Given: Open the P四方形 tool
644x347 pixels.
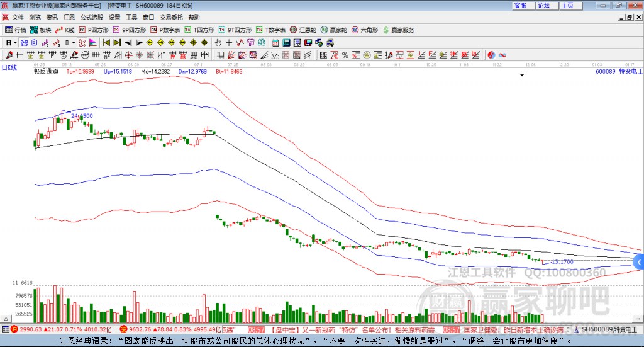Looking at the screenshot, I should pyautogui.click(x=94, y=30).
